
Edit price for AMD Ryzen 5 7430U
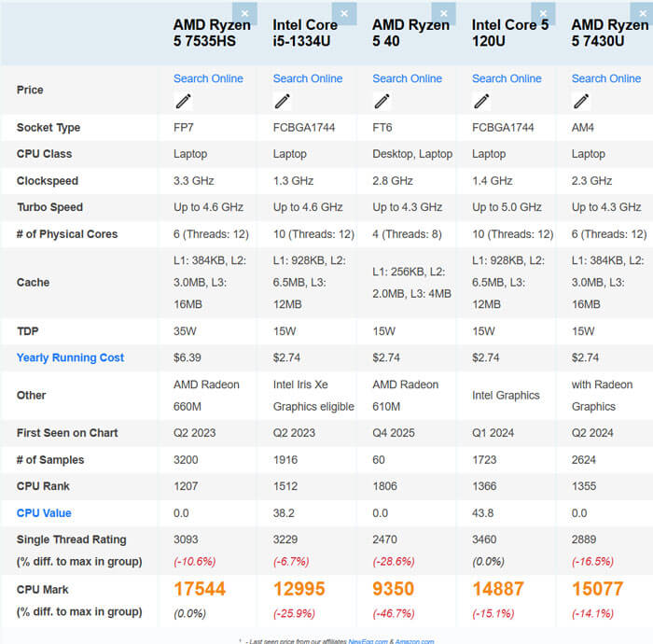point(581,101)
